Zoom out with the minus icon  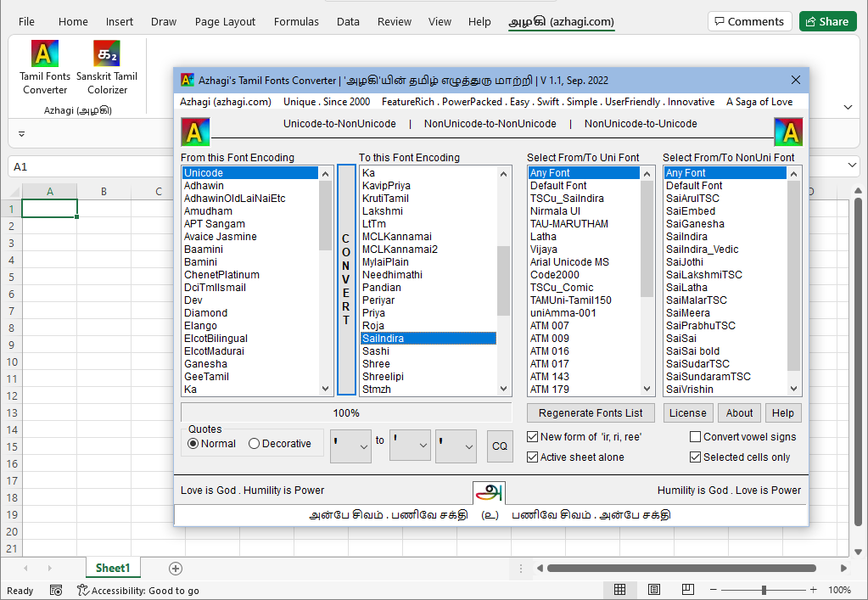713,590
